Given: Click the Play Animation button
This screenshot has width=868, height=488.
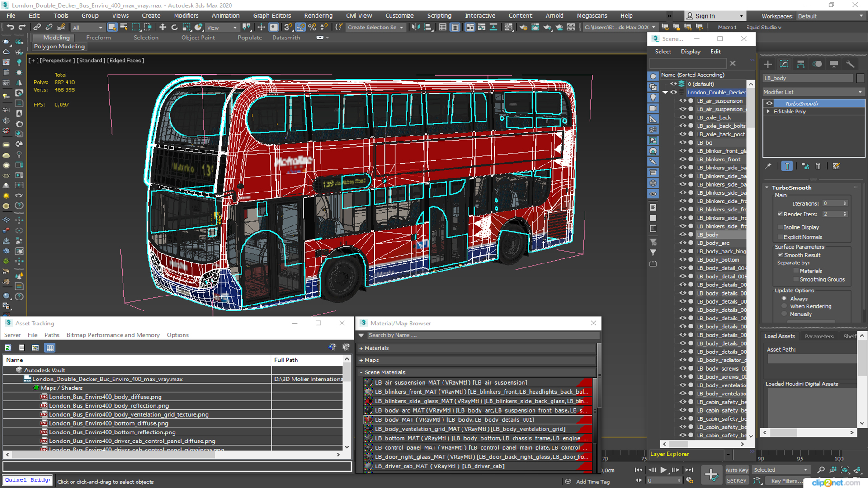Looking at the screenshot, I should tap(664, 470).
